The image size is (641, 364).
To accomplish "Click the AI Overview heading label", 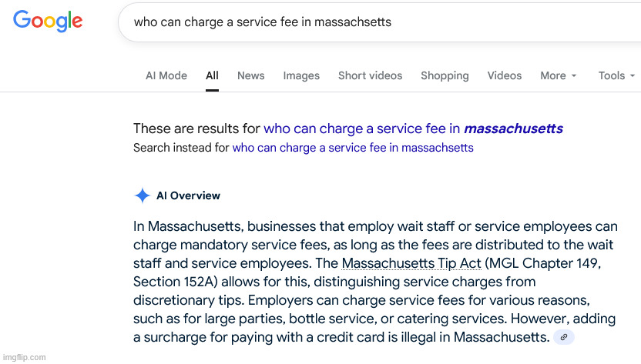I will coord(188,195).
